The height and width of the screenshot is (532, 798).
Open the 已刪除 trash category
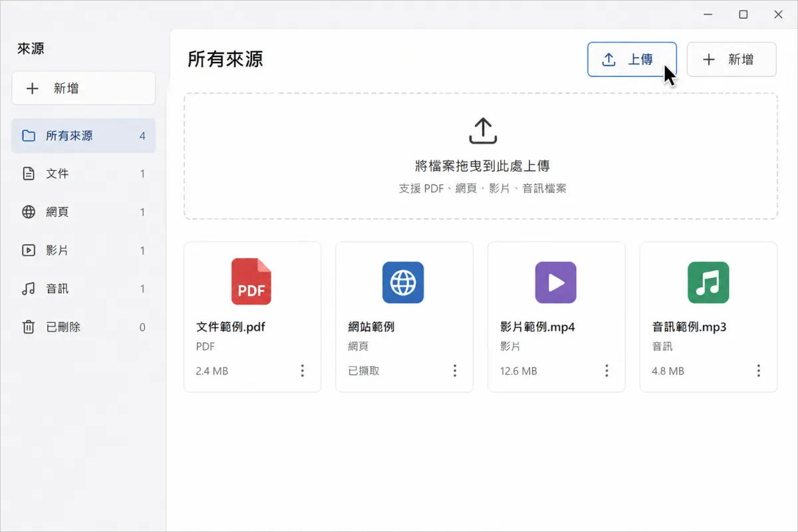point(83,327)
